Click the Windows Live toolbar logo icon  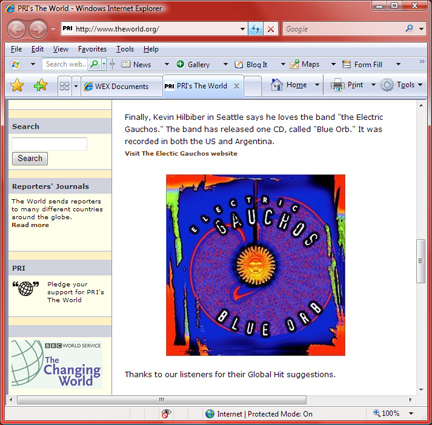tap(15, 64)
